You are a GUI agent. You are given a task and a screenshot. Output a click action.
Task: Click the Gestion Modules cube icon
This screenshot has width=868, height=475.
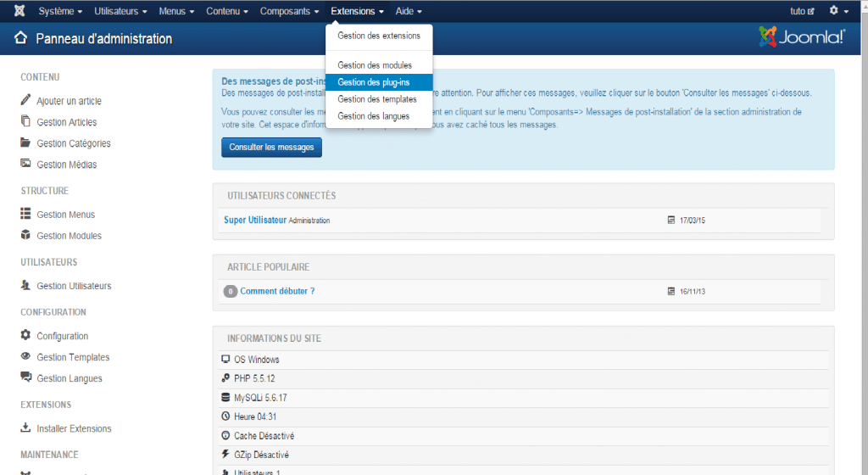coord(25,235)
